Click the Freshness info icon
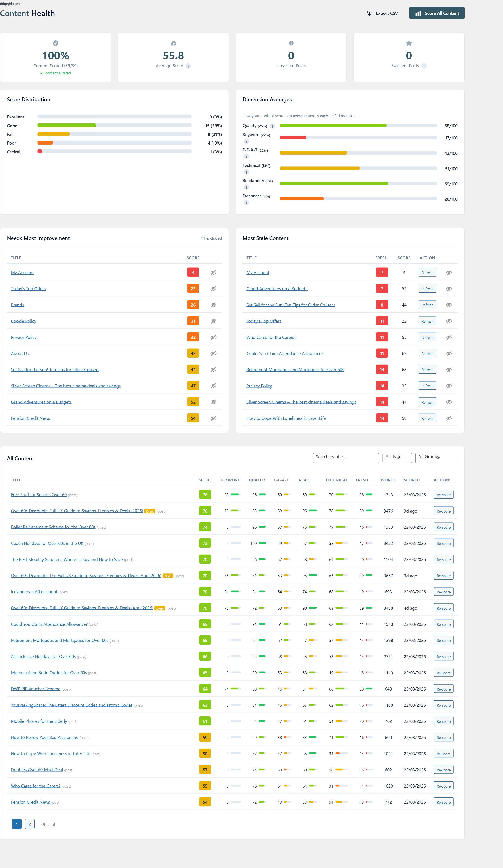Image resolution: width=503 pixels, height=868 pixels. (246, 202)
